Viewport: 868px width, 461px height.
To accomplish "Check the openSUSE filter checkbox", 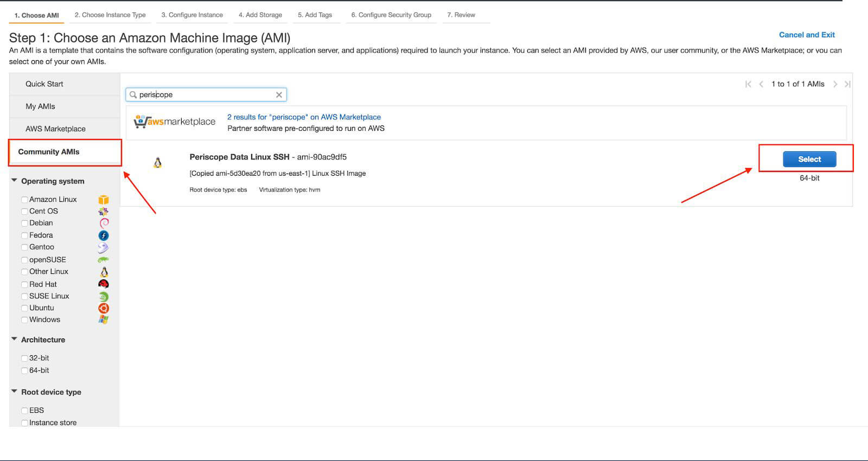I will click(24, 260).
